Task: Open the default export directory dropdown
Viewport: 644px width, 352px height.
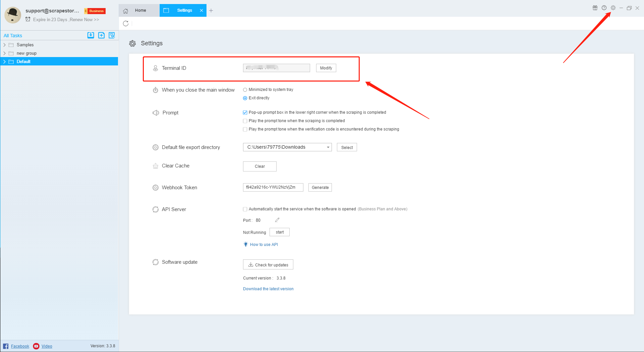Action: click(x=328, y=147)
